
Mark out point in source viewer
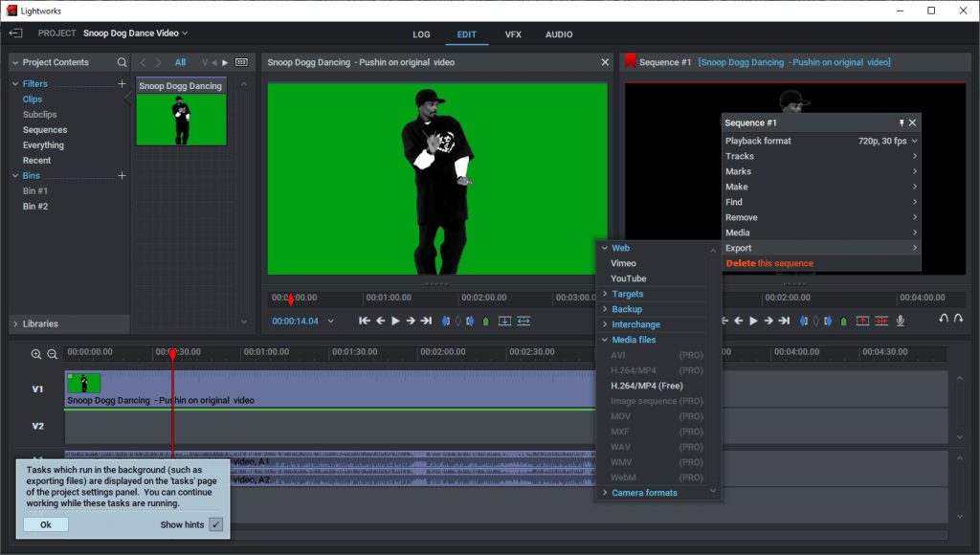pyautogui.click(x=470, y=321)
